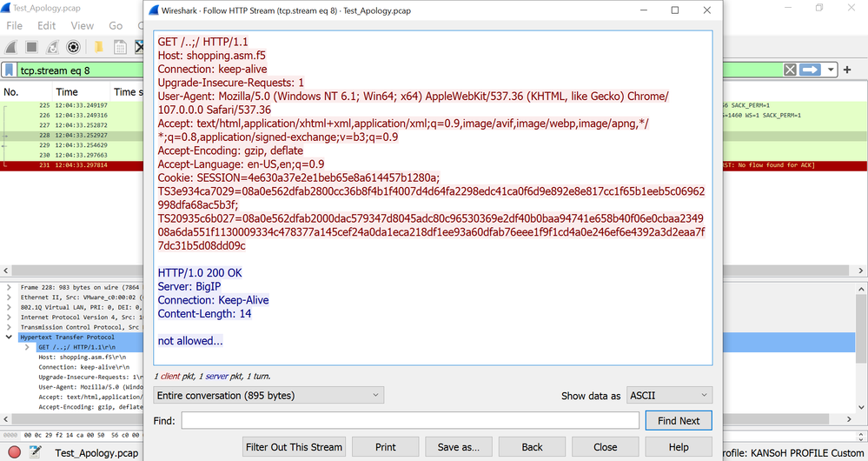Click Test_Apology.pcap status bar label
This screenshot has width=868, height=461.
pos(96,452)
